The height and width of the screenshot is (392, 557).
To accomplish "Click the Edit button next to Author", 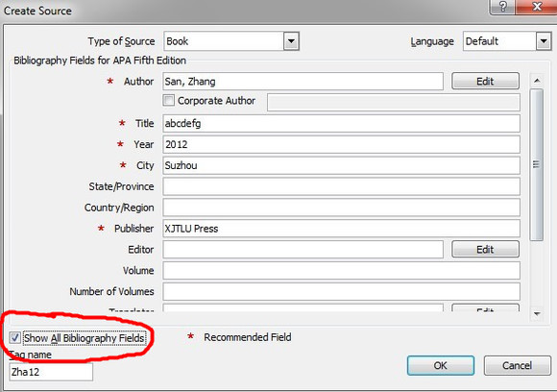I will [485, 82].
